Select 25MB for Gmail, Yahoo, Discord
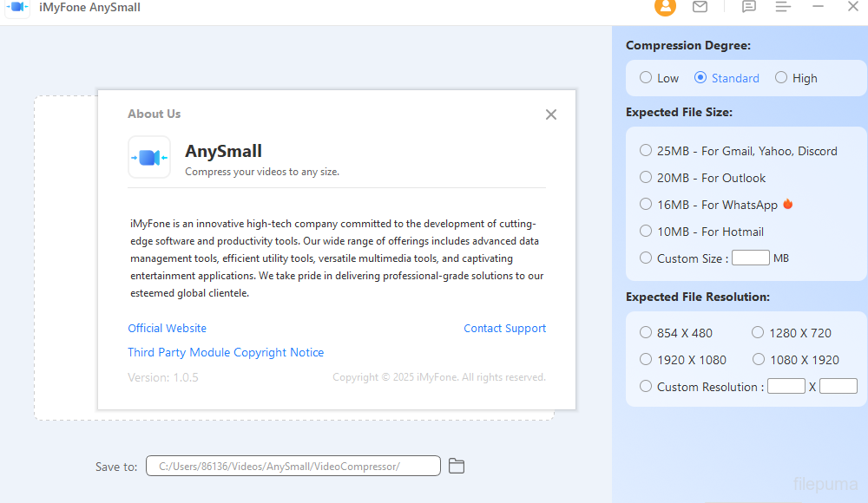This screenshot has height=503, width=868. pos(646,151)
